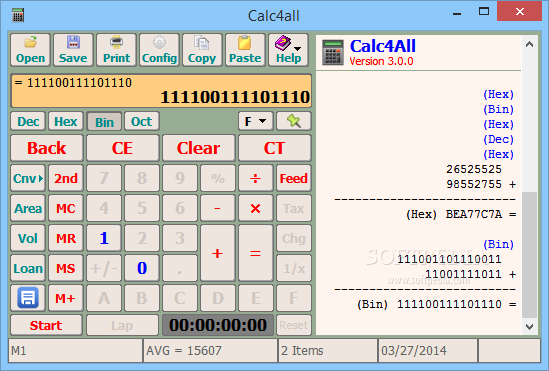Clear memory with MC

point(66,209)
